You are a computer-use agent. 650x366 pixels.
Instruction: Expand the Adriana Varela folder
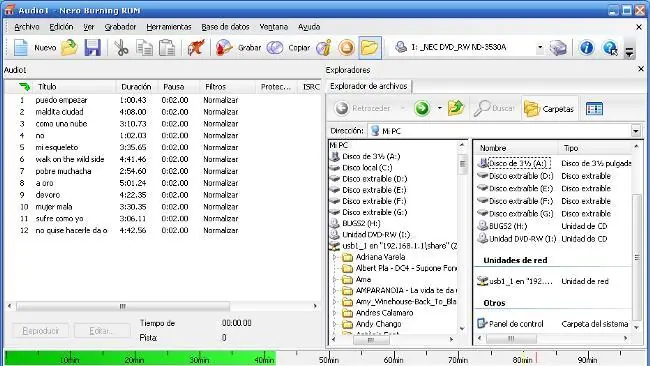coord(335,257)
